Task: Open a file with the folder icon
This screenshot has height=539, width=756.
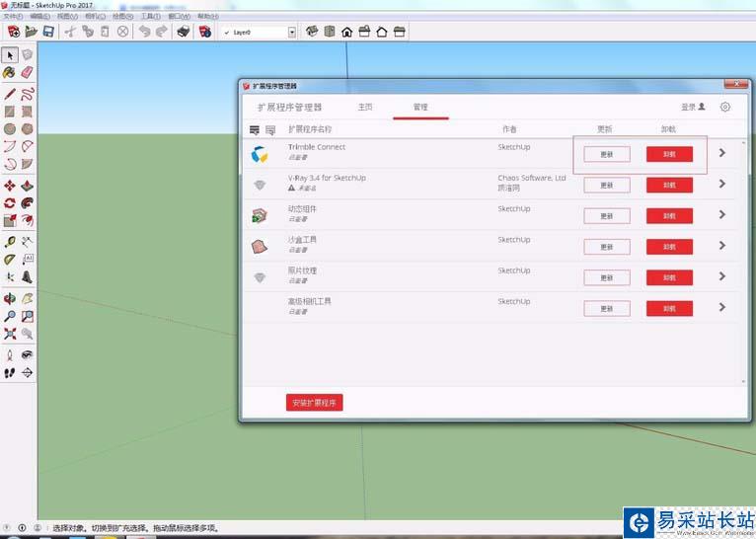Action: pyautogui.click(x=32, y=32)
